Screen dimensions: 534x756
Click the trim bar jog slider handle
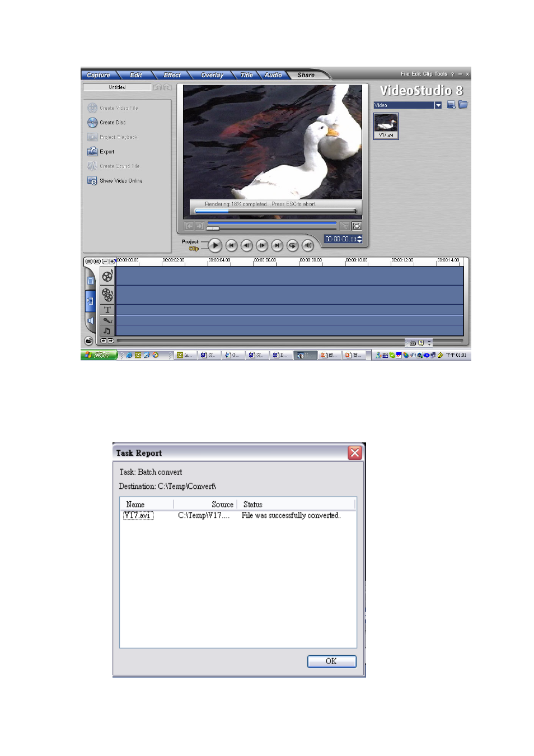pyautogui.click(x=213, y=228)
